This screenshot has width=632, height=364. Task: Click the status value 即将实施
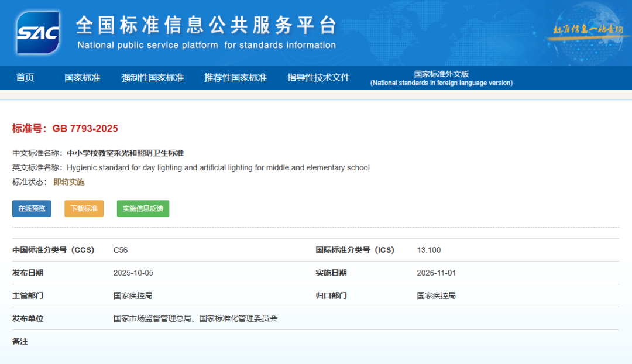point(69,182)
